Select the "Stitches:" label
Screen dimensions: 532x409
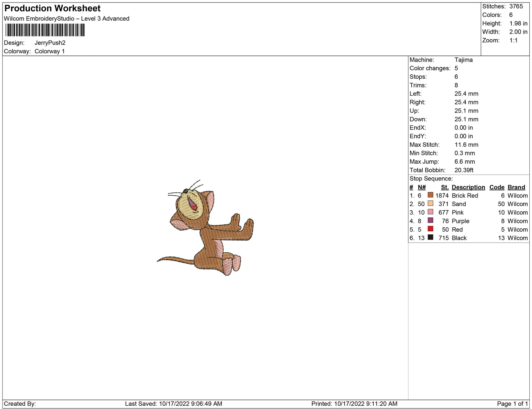pyautogui.click(x=494, y=6)
